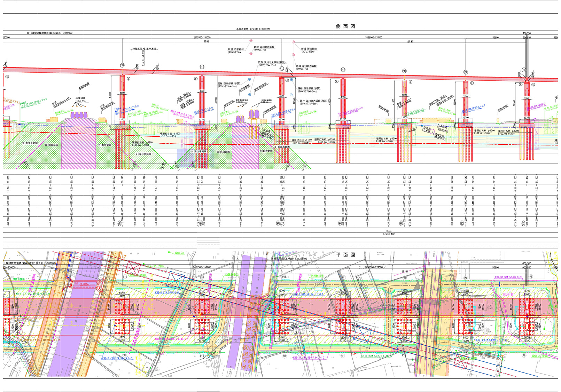Viewport: 561px width, 392px height.
Task: Click the purple JR train symbols on embankment
Action: tap(79, 115)
